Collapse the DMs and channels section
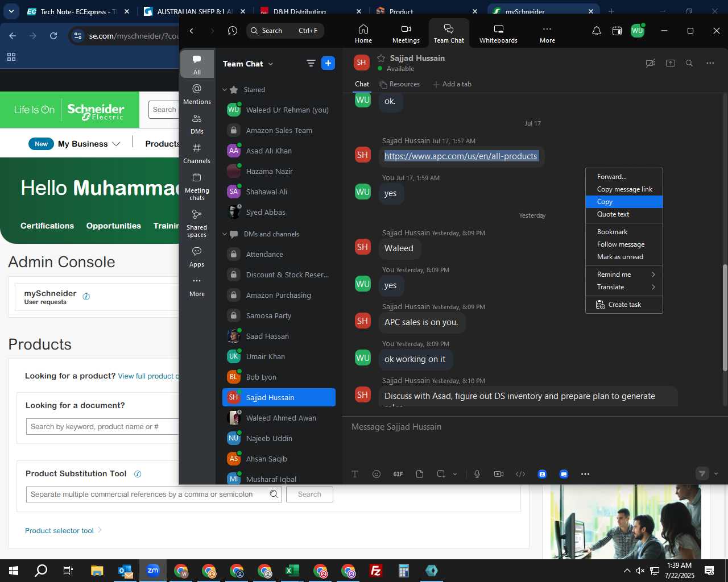728x582 pixels. click(225, 234)
